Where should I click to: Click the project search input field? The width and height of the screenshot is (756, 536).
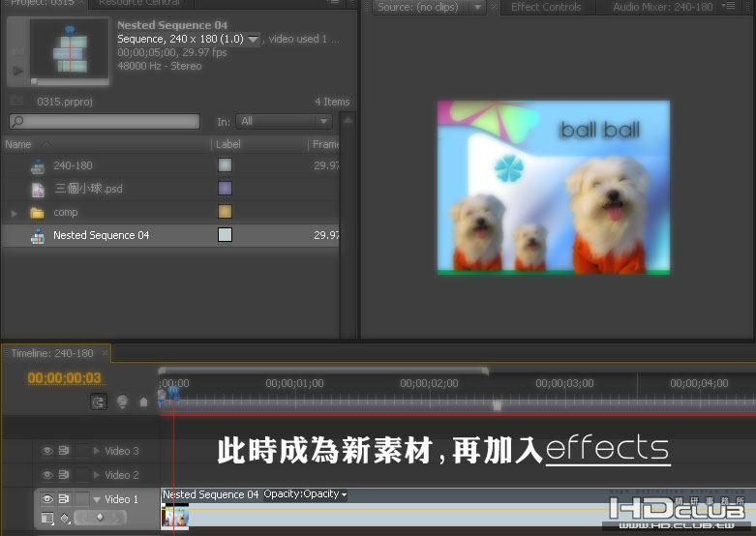105,121
